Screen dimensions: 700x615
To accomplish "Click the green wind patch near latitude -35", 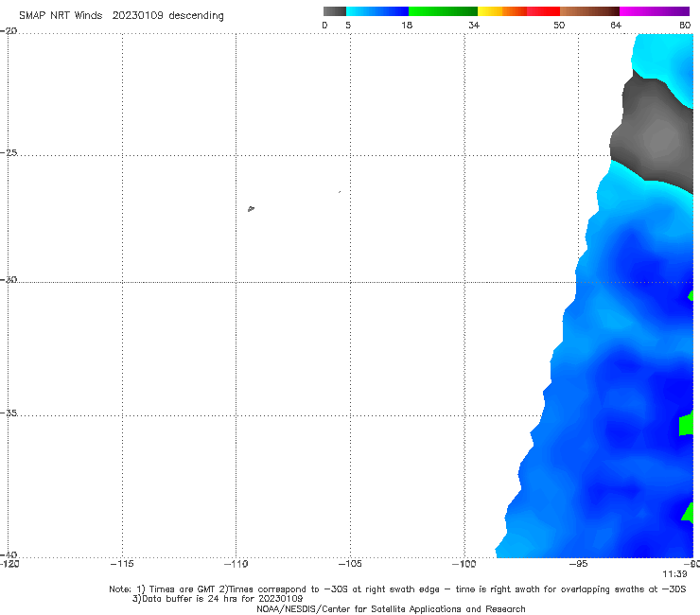I will coord(686,425).
